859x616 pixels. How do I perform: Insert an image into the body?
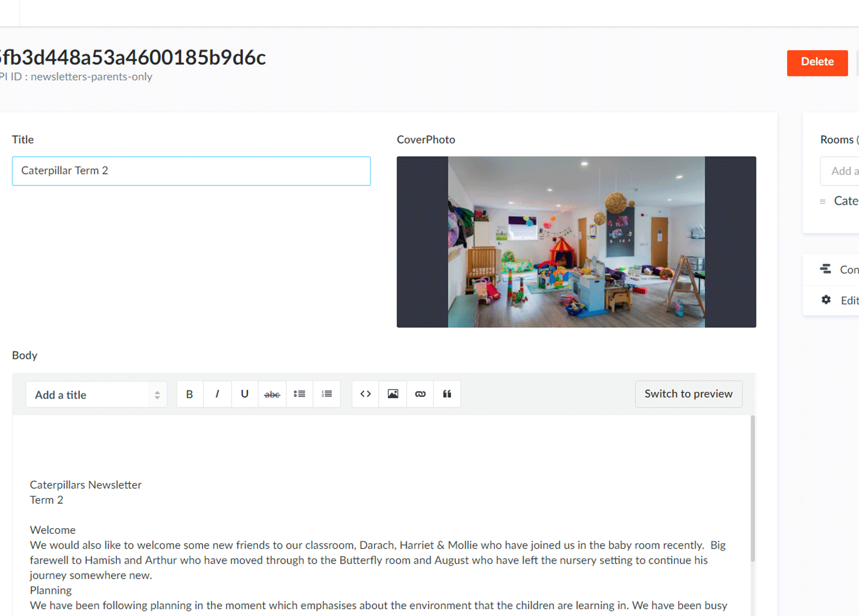(x=393, y=394)
